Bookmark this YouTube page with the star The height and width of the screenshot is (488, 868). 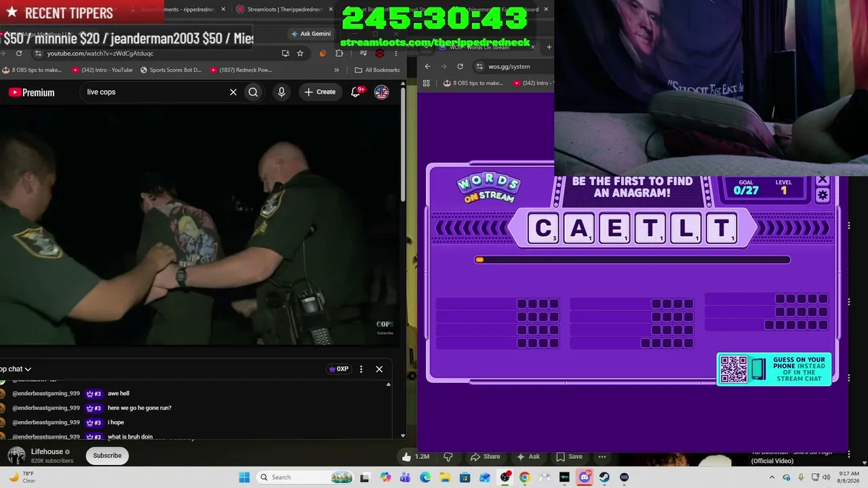300,54
